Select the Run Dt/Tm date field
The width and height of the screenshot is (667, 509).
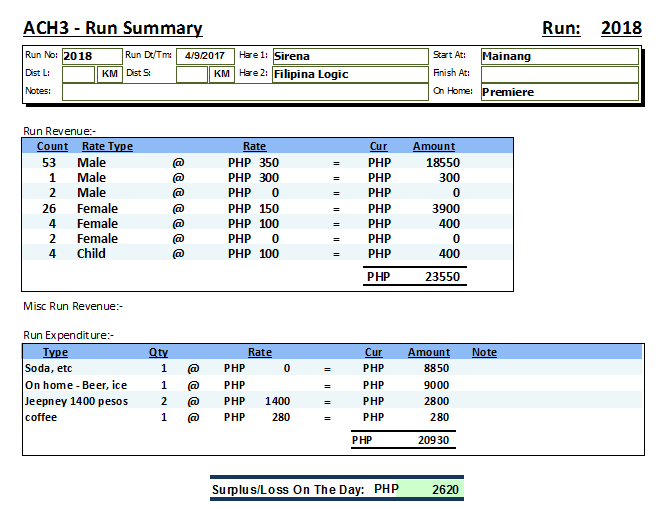204,56
